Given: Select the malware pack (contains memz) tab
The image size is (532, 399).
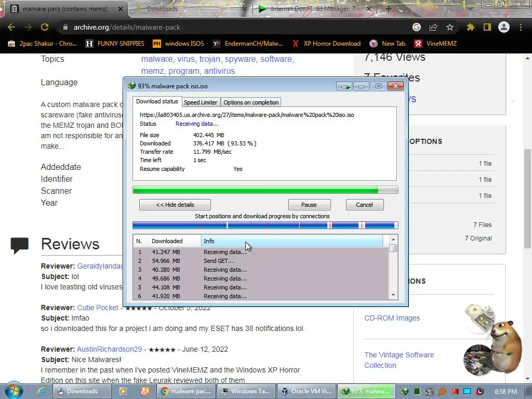Looking at the screenshot, I should (x=65, y=9).
